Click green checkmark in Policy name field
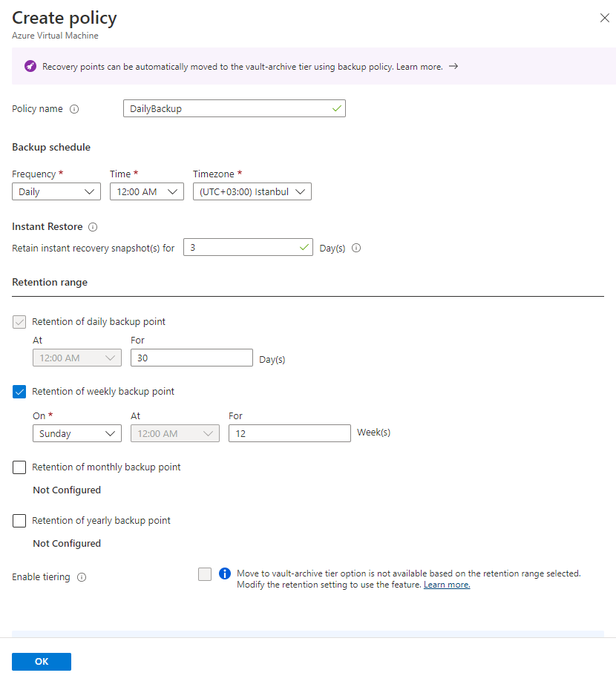Viewport: 616px width, 687px height. 337,108
